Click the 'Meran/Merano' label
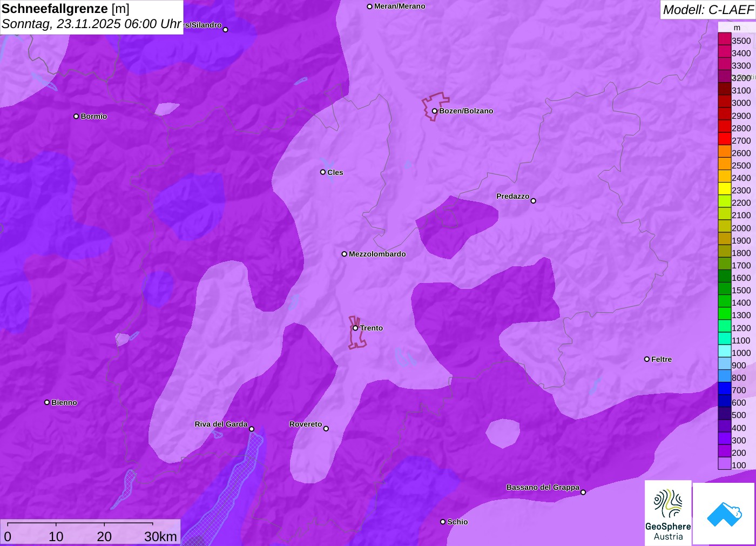This screenshot has width=756, height=546. [400, 6]
